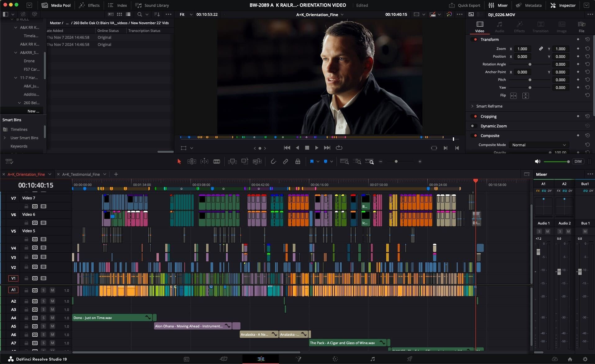The width and height of the screenshot is (595, 364).
Task: Toggle the Zoom X/Y link icon
Action: coord(541,49)
